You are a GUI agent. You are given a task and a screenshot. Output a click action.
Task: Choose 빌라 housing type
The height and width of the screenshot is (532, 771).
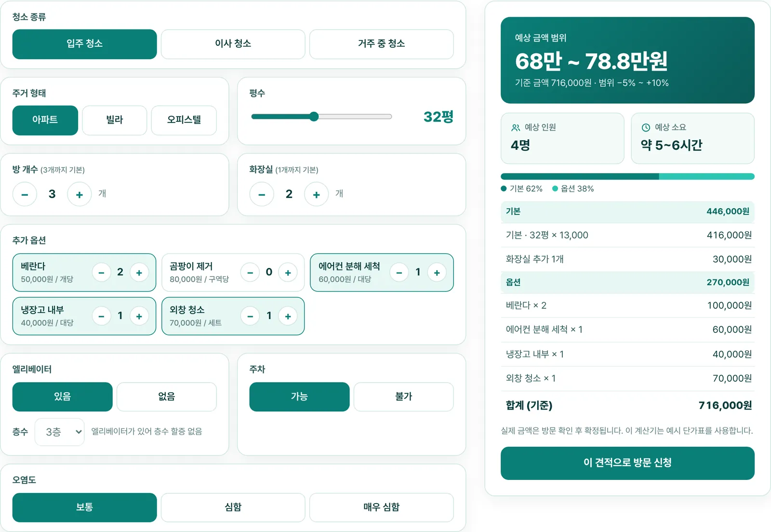pyautogui.click(x=115, y=120)
